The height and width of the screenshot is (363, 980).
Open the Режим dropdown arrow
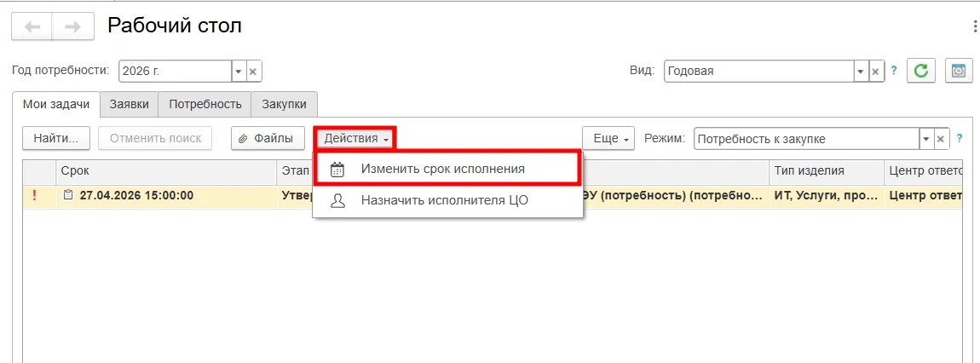pyautogui.click(x=927, y=139)
